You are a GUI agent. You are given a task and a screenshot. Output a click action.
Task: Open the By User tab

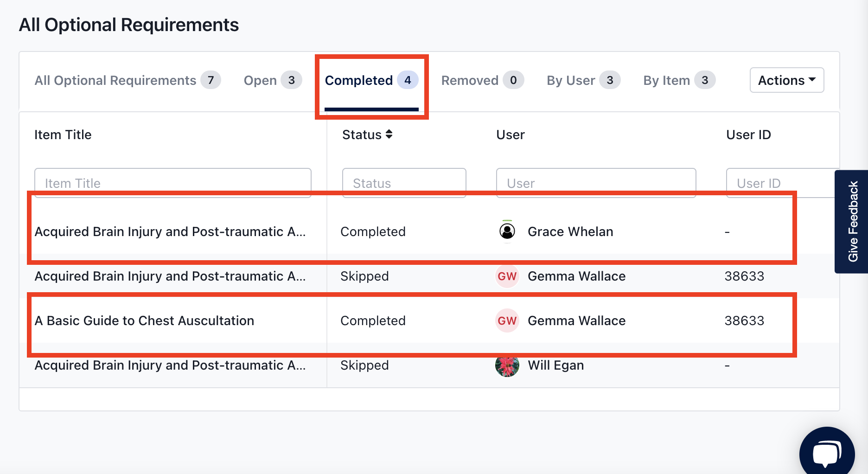(x=570, y=80)
